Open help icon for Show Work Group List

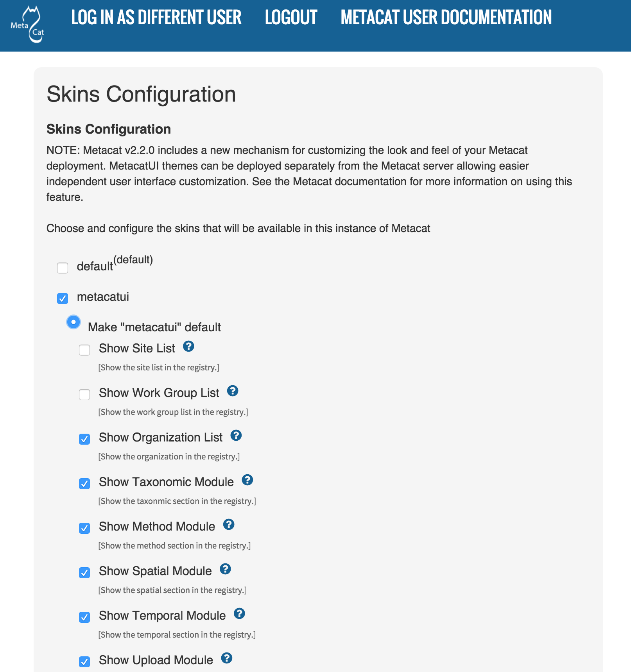pos(233,391)
